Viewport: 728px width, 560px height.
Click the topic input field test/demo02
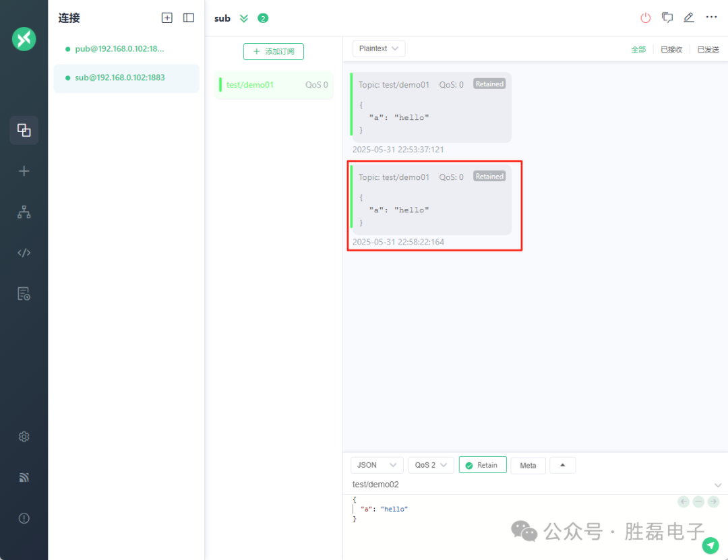point(529,485)
